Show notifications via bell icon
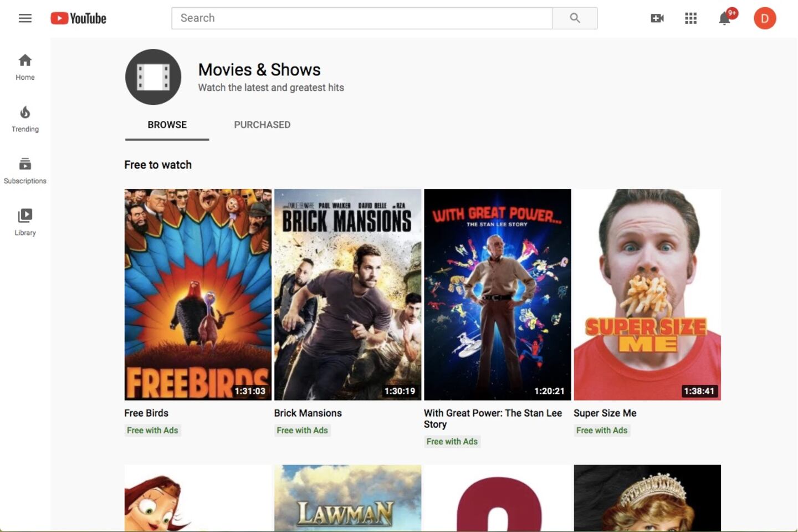 pyautogui.click(x=724, y=19)
